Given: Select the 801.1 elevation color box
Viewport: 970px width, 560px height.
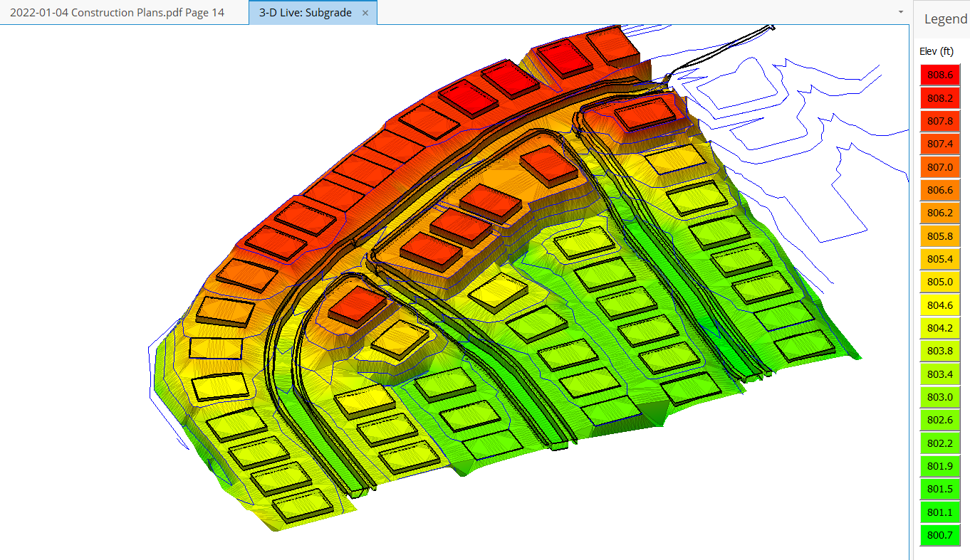Looking at the screenshot, I should pos(940,512).
